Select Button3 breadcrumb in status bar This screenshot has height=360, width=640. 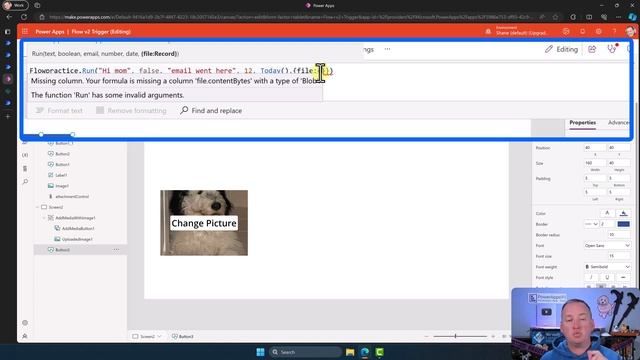click(x=183, y=336)
